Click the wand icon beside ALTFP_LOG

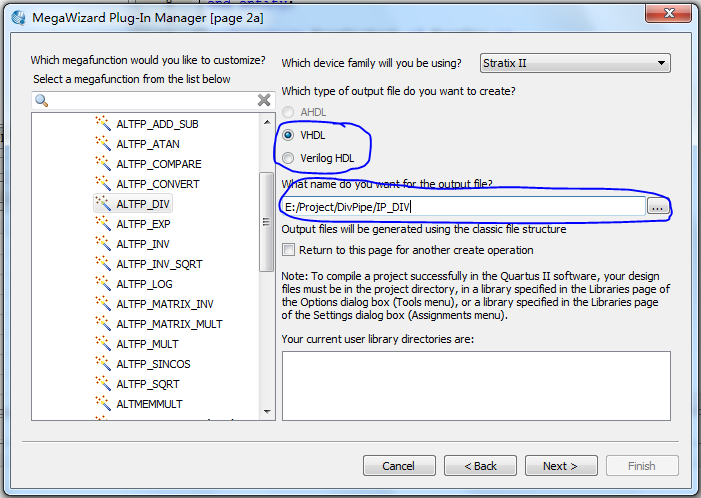point(103,283)
